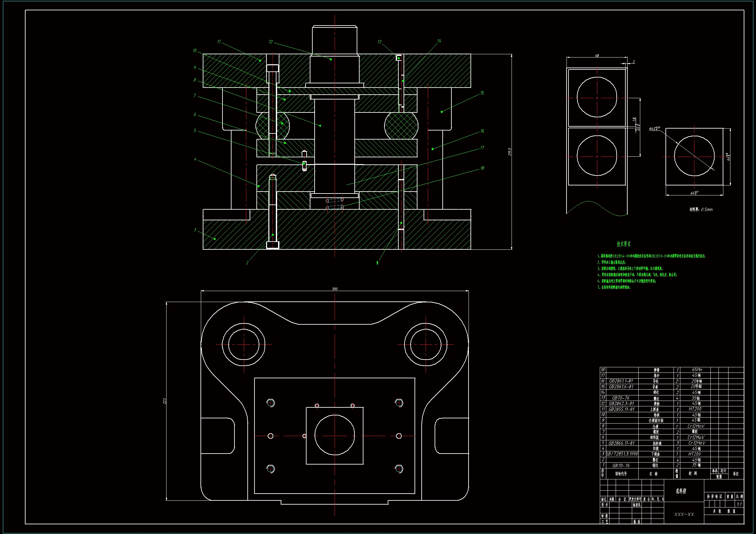Click GB/T2851.3.1990 standard code cell

coord(622,454)
